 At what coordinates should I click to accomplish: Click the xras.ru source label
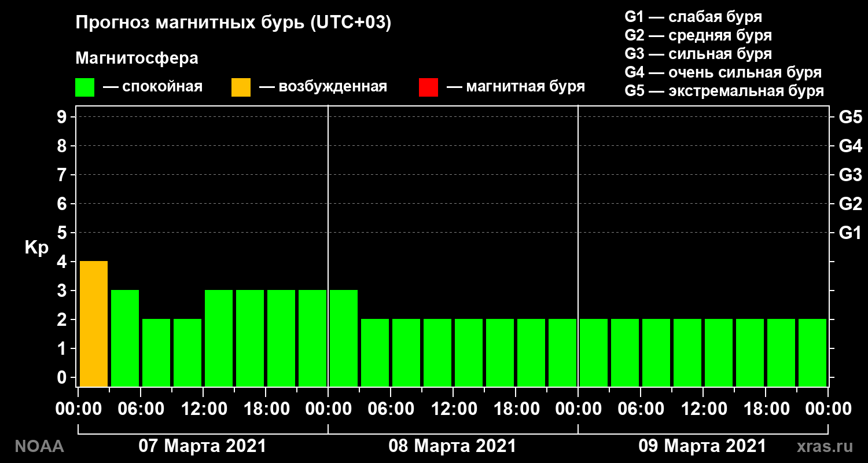825,446
